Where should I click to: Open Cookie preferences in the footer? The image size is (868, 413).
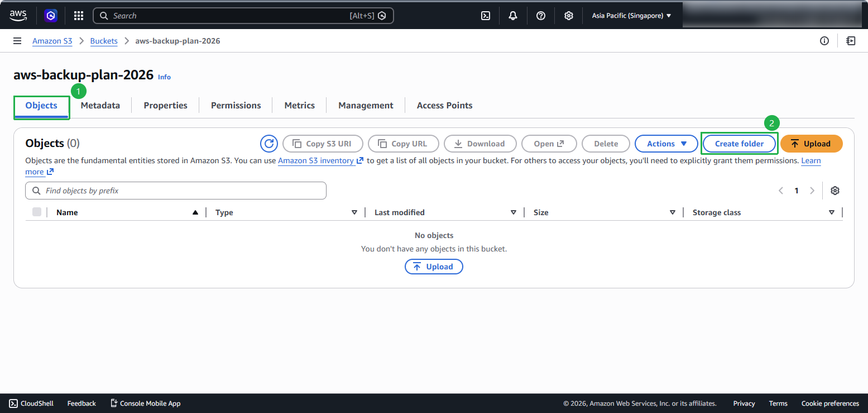click(x=830, y=403)
